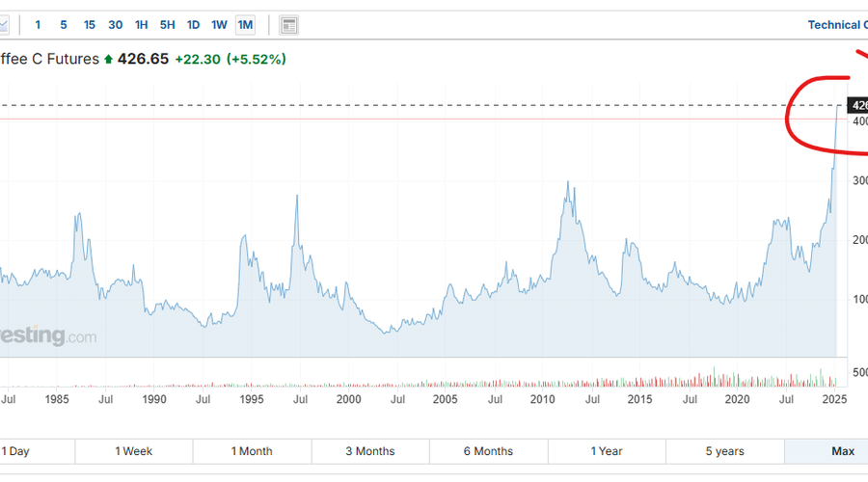View the 1 Year range
Viewport: 868px width, 482px height.
pos(607,451)
